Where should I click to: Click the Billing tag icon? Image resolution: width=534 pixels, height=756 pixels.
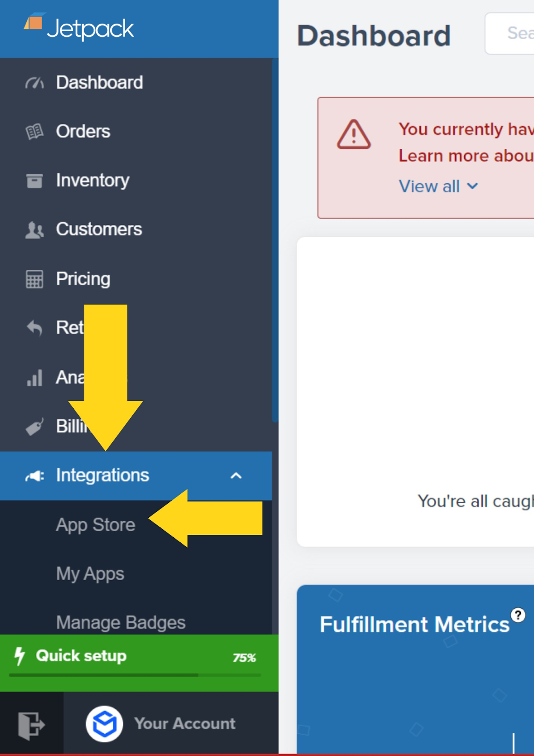click(x=34, y=426)
